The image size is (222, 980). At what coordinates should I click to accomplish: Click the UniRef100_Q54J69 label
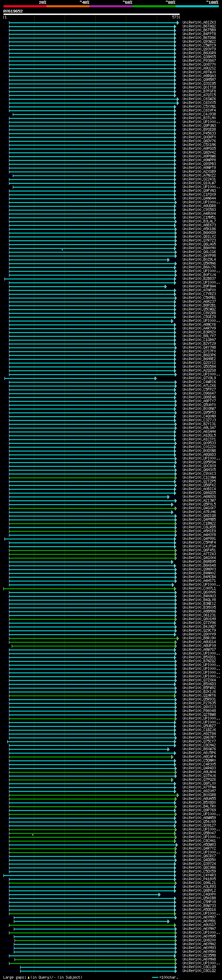pyautogui.click(x=199, y=821)
